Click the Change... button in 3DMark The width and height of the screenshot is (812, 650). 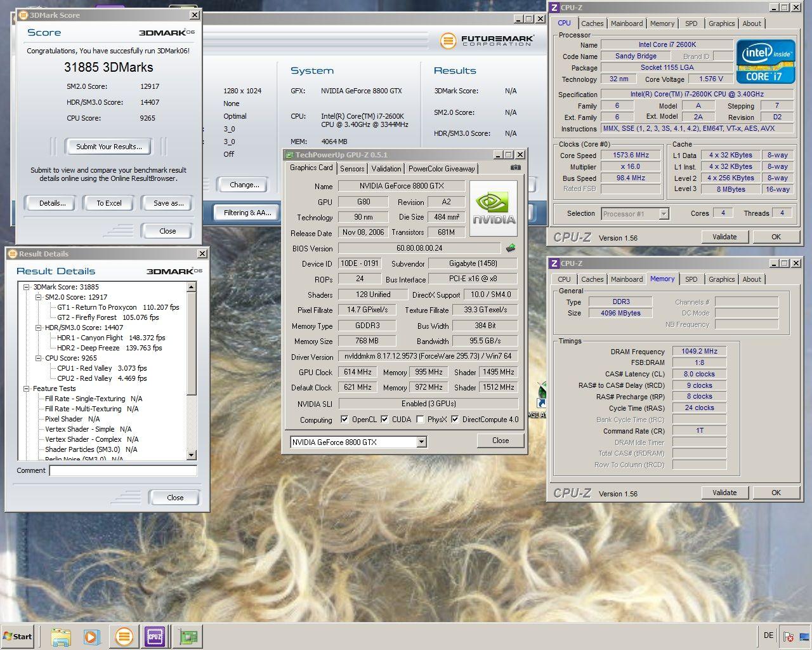click(x=245, y=185)
